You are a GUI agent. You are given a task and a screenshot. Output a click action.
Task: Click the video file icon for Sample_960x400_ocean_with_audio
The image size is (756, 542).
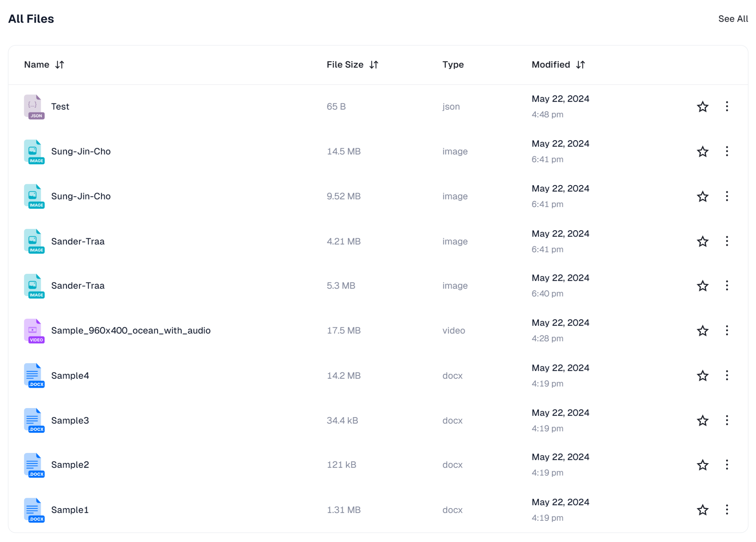pos(34,331)
